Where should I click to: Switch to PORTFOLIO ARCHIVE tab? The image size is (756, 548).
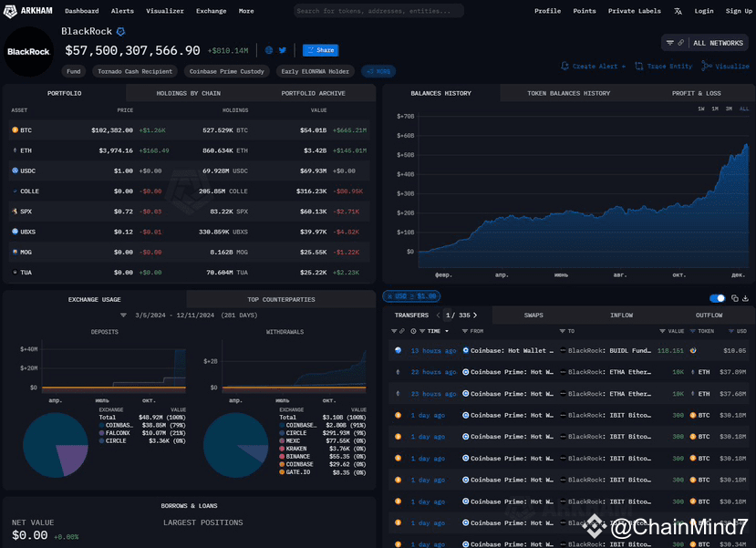pos(313,94)
